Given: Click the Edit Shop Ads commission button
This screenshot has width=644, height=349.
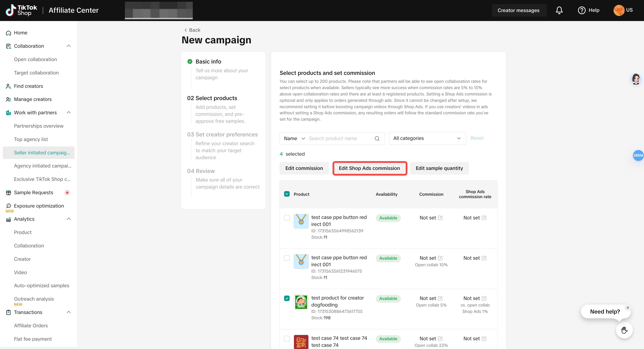Looking at the screenshot, I should coord(369,168).
